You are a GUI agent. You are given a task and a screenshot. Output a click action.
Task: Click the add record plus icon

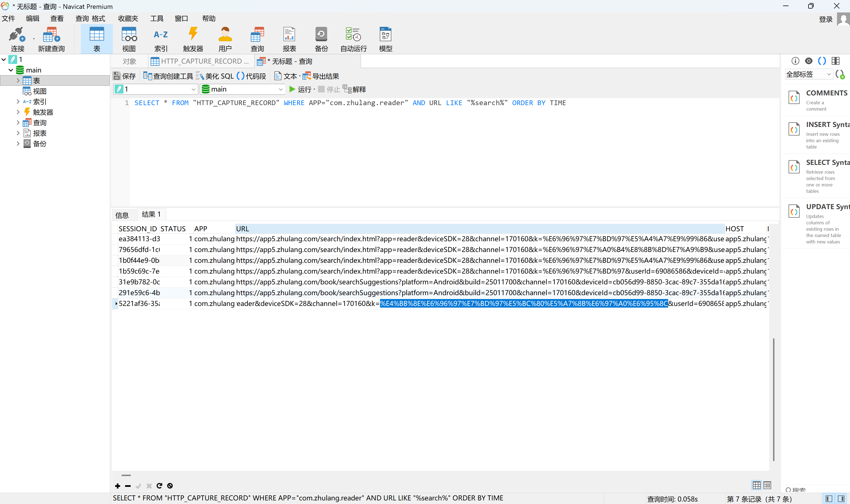118,486
